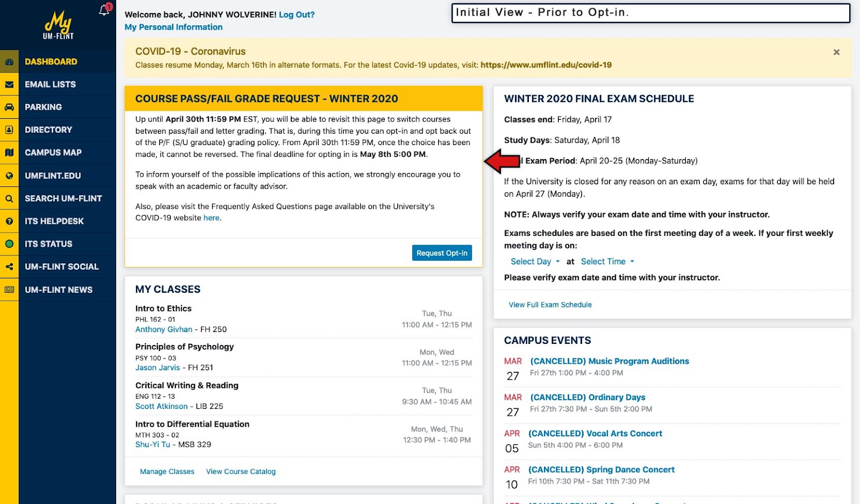Click the 'Sun 5th 4:00 PM - 6:00 PM' event time

[576, 445]
